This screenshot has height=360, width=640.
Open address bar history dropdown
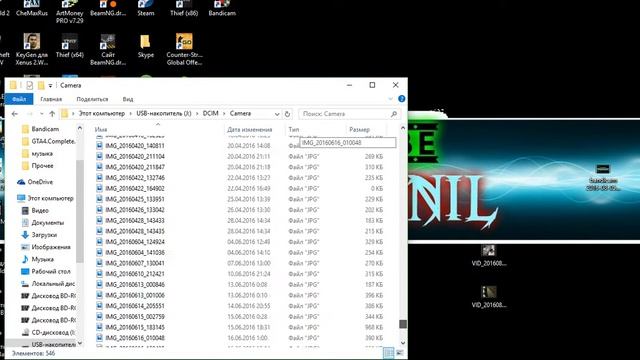pos(277,114)
